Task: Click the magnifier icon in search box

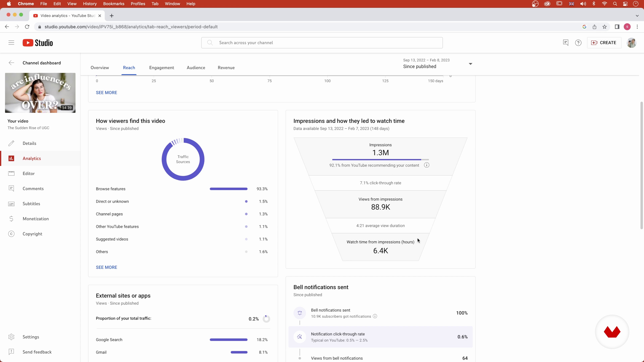Action: [210, 43]
